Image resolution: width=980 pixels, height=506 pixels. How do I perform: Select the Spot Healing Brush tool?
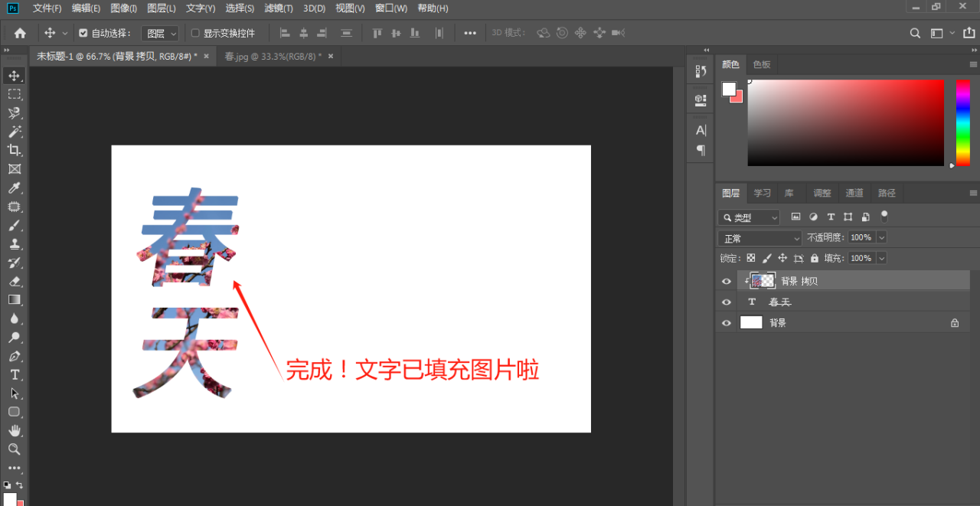click(x=14, y=207)
